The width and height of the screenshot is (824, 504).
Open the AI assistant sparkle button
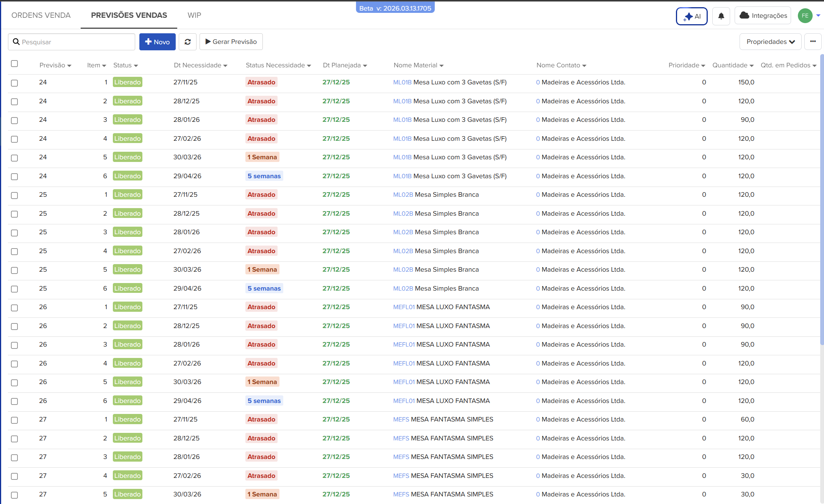(691, 16)
